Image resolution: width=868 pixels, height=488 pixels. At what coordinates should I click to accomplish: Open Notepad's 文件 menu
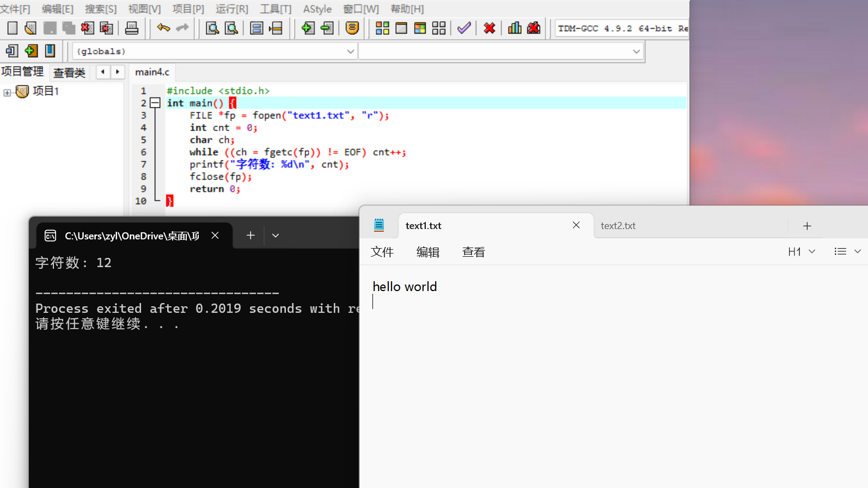tap(382, 252)
